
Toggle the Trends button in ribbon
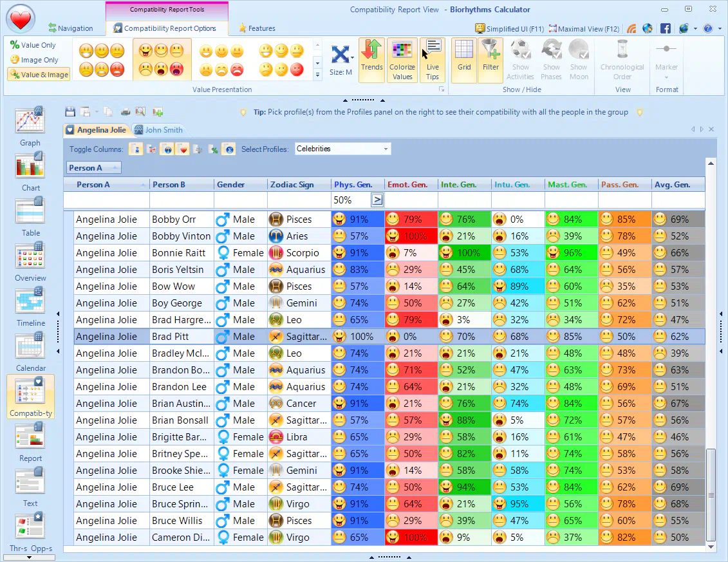pos(371,60)
